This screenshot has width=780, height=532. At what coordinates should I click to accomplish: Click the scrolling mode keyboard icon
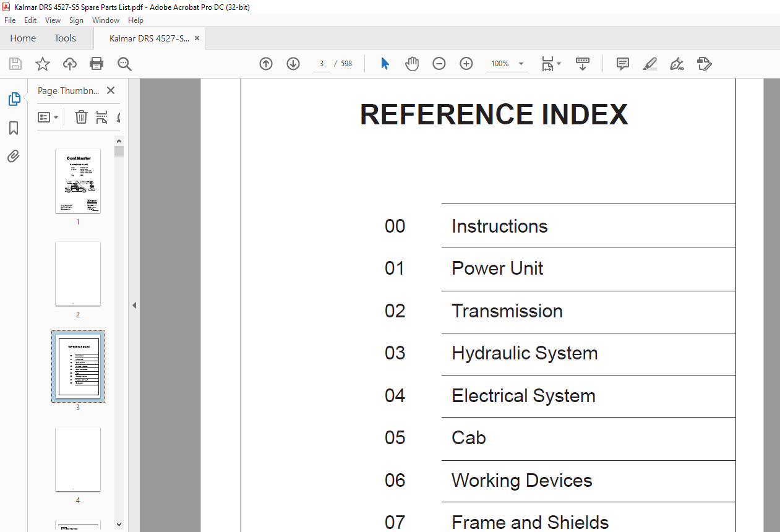(583, 64)
